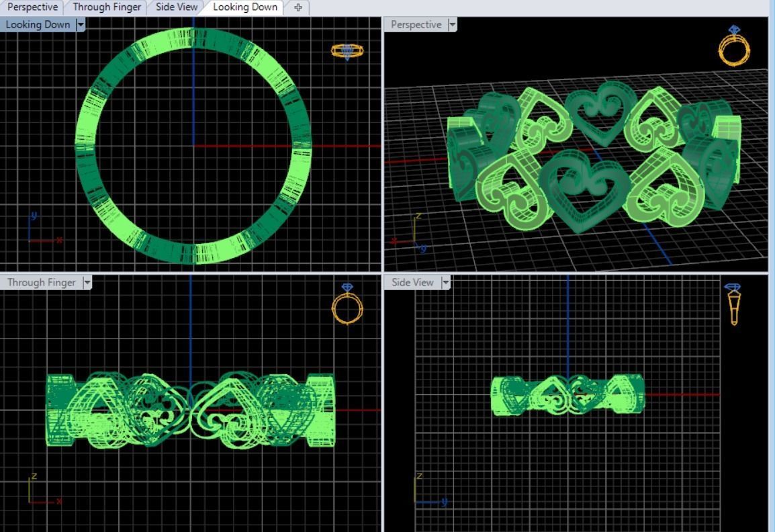Click the ring orientation icon in Looking Down
Screen dimensions: 775x532
[x=347, y=51]
